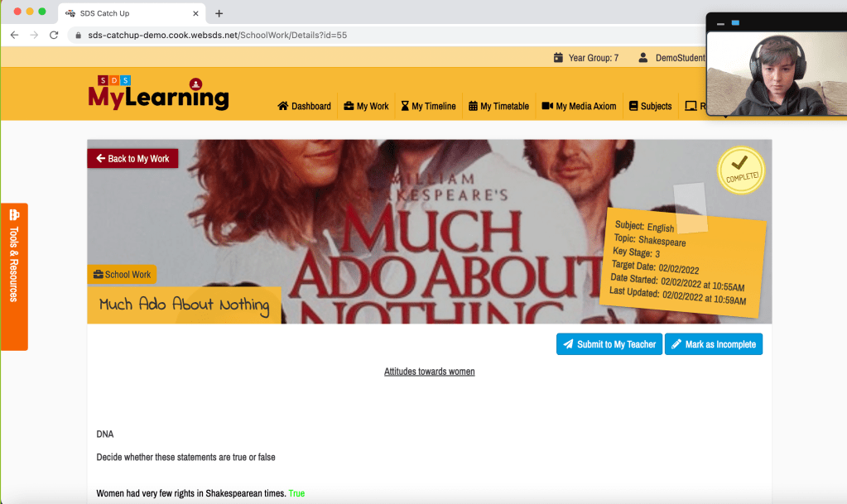Click the Back to My Work button
847x504 pixels.
[x=132, y=158]
